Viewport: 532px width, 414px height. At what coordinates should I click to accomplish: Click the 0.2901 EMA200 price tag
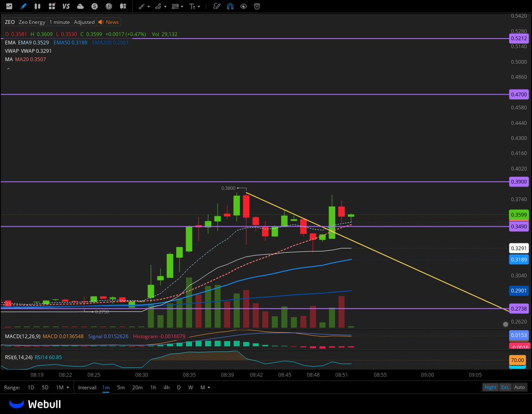(518, 291)
